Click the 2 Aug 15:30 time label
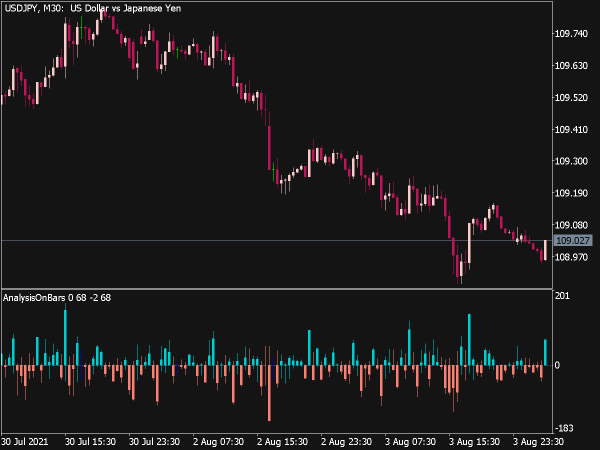Viewport: 600px width, 450px height. coord(282,442)
